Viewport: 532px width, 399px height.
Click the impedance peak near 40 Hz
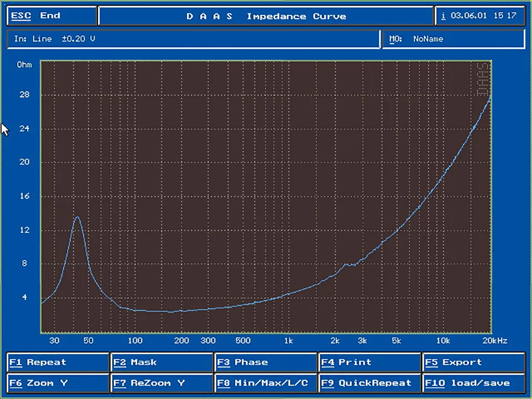tap(78, 217)
